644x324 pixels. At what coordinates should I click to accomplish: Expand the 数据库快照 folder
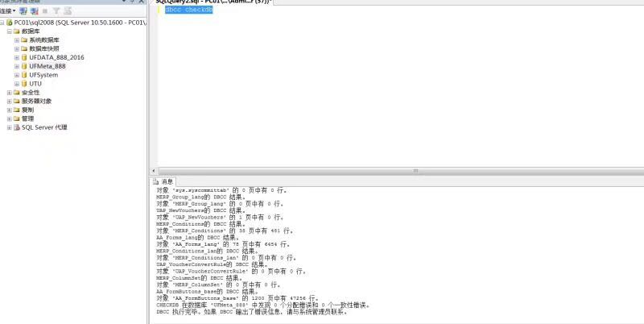pyautogui.click(x=17, y=48)
